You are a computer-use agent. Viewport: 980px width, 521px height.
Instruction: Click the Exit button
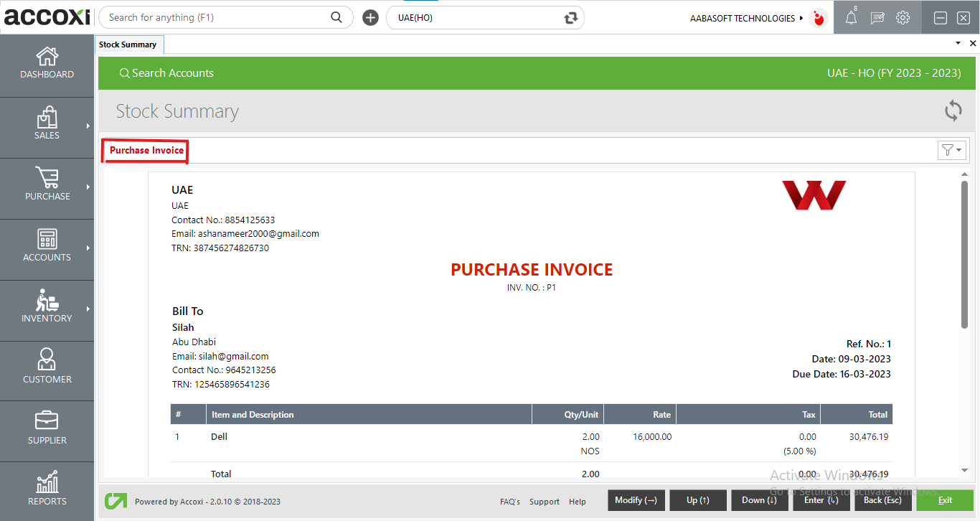coord(945,499)
